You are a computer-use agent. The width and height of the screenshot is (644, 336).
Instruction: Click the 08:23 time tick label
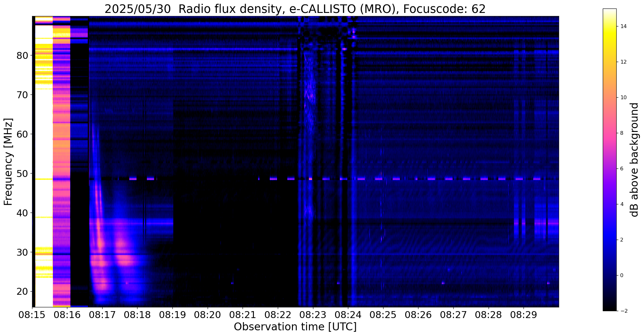[x=313, y=315]
